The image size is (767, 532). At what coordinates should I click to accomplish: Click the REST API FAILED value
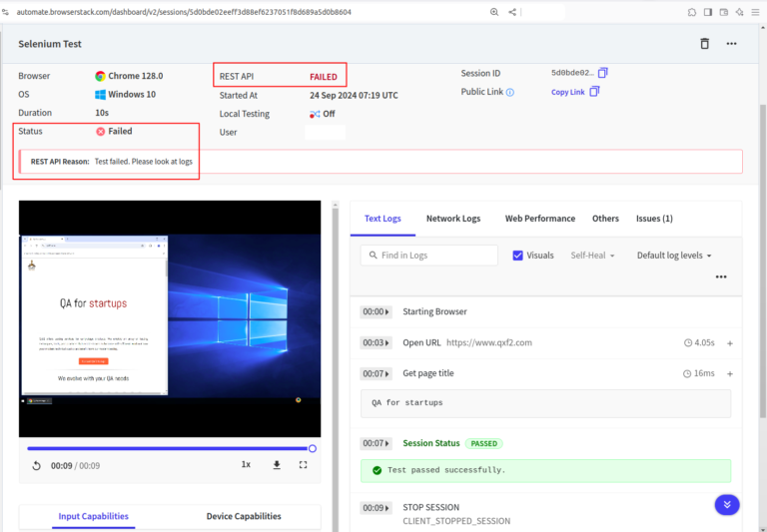[x=324, y=77]
